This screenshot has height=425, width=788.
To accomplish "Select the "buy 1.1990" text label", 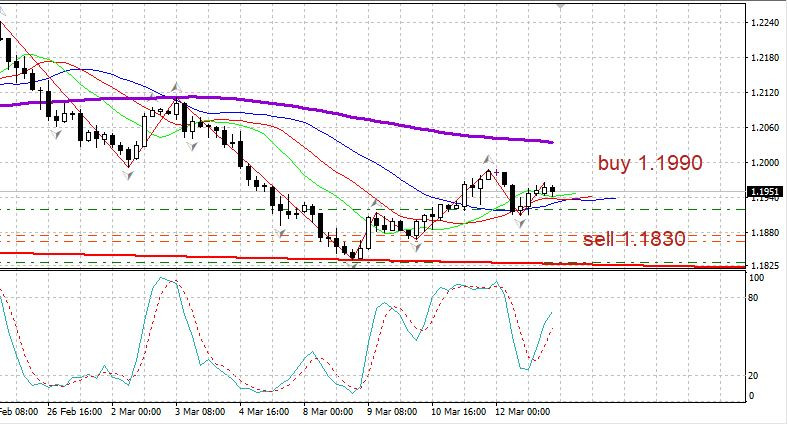I will coord(650,163).
